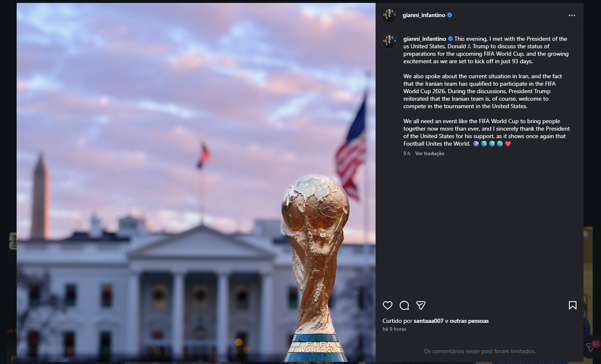This screenshot has height=364, width=601.
Task: Click the red heart emoji in caption
Action: pos(508,144)
